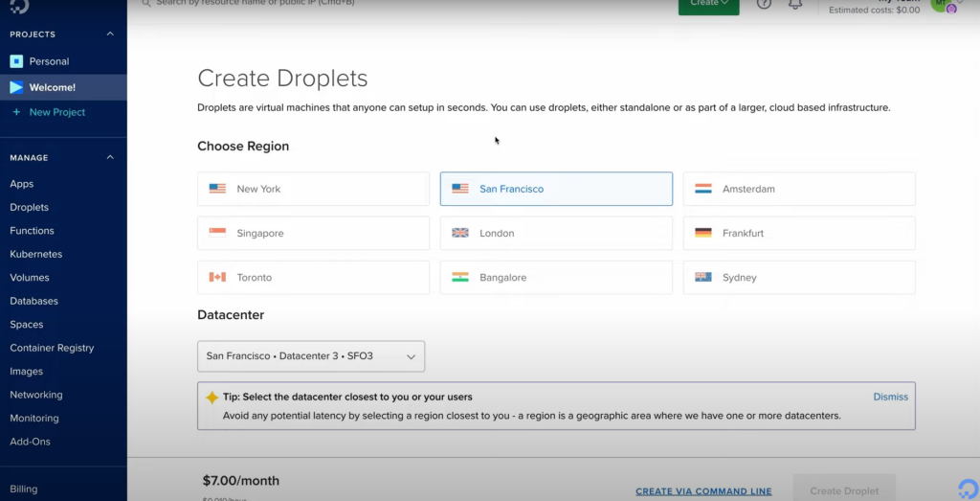Open Container Registry in sidebar
This screenshot has width=980, height=501.
pos(52,348)
